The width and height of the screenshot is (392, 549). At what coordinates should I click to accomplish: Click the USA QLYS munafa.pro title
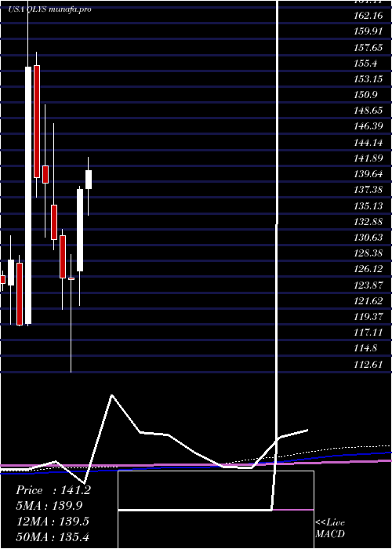tap(49, 9)
